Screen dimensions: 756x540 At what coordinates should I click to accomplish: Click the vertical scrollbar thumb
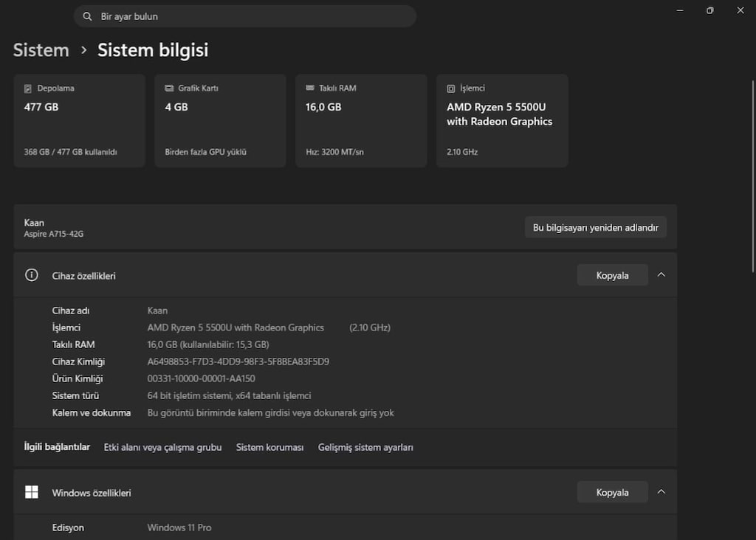point(752,176)
